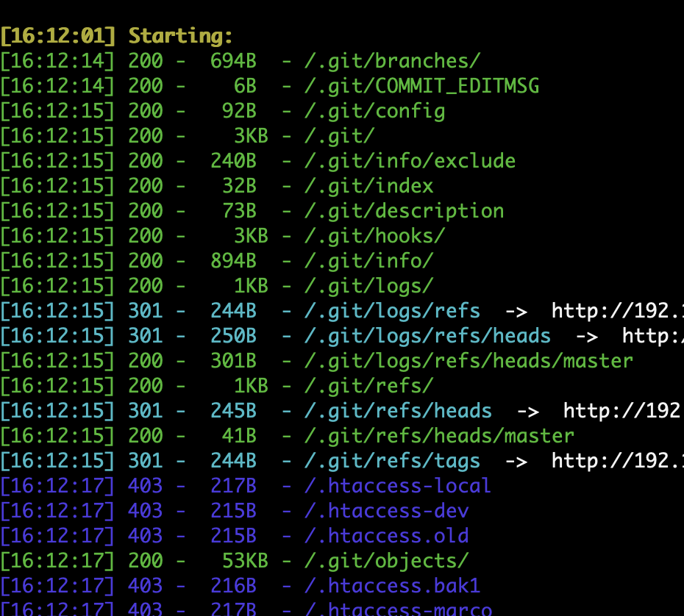
Task: Select the /.htaccess-dev entry
Action: [x=385, y=511]
